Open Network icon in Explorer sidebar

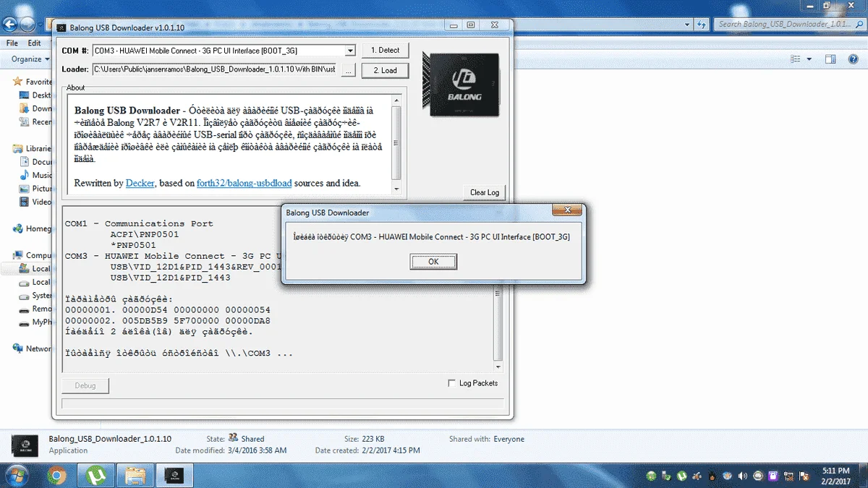(x=18, y=348)
